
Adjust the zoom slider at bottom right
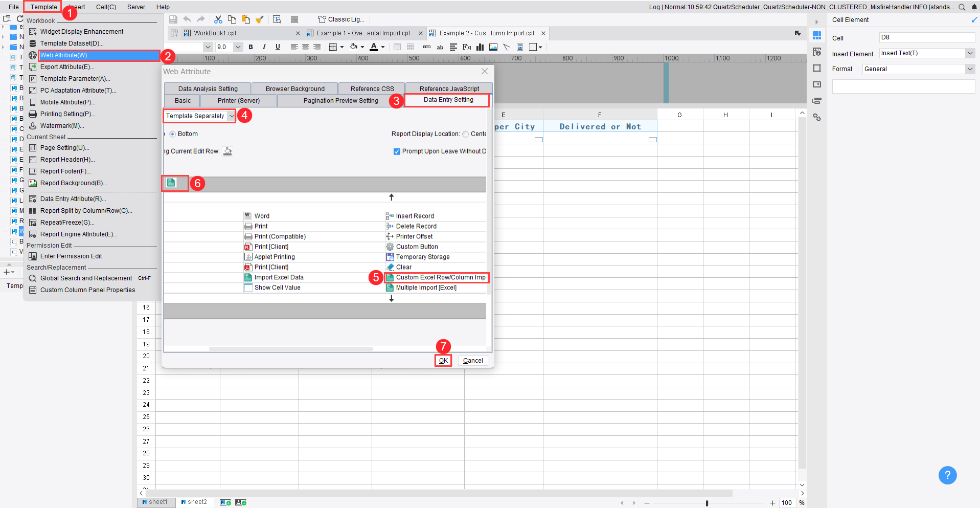click(707, 503)
